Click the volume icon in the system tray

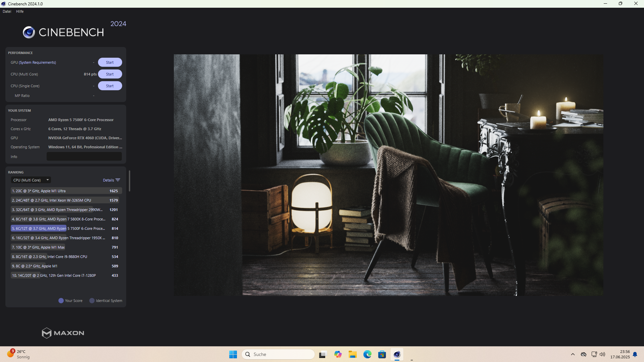[602, 354]
